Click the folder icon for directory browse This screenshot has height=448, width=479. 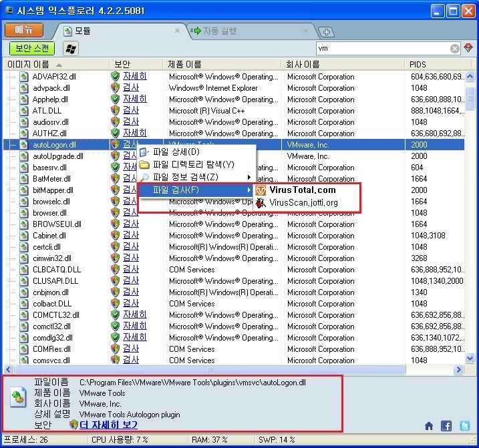point(144,165)
